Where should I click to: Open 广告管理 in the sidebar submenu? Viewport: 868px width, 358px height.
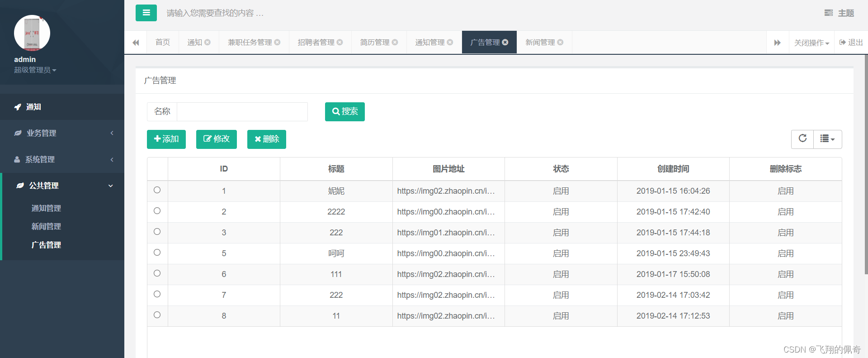click(x=46, y=245)
